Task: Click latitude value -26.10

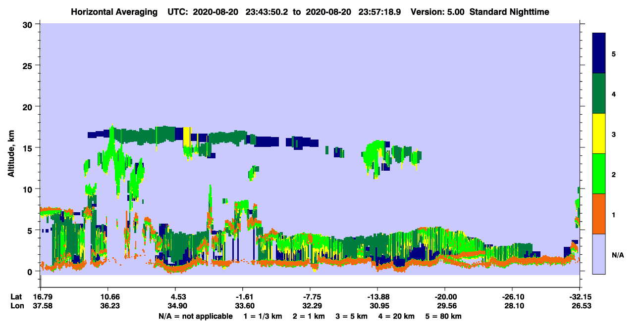Action: point(512,297)
